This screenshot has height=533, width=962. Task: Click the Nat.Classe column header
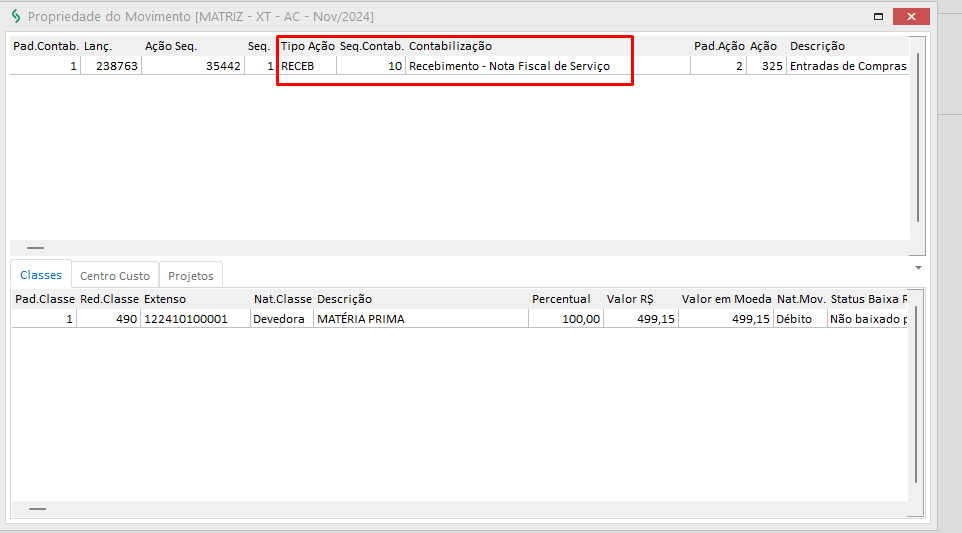282,299
